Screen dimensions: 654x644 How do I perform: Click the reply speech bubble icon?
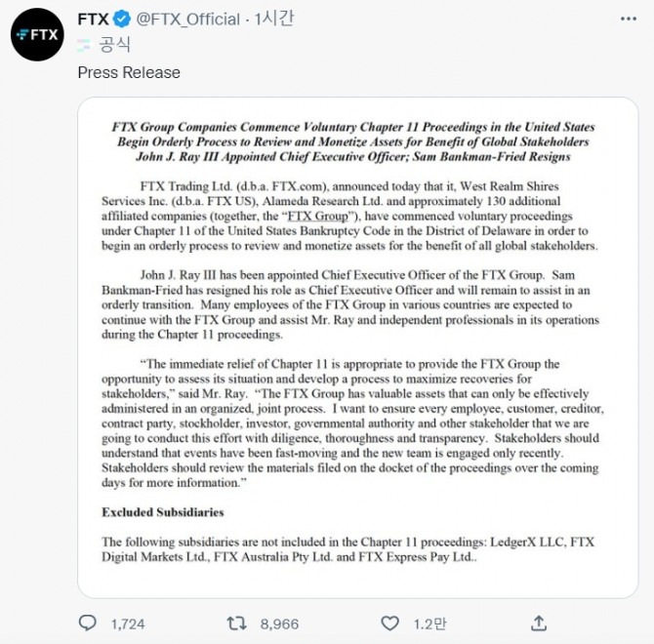click(88, 623)
